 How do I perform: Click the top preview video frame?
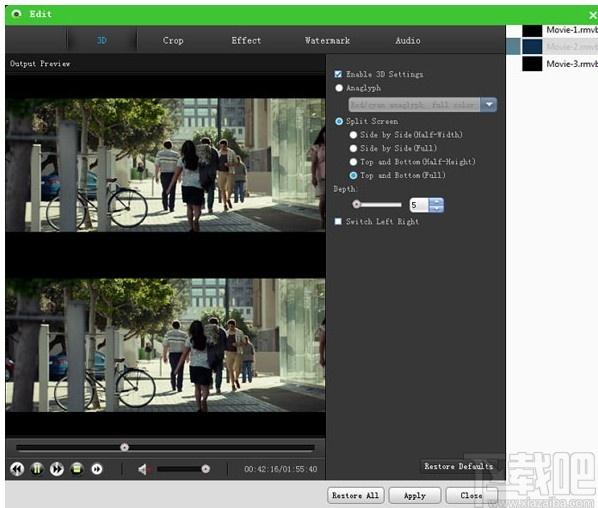[165, 165]
